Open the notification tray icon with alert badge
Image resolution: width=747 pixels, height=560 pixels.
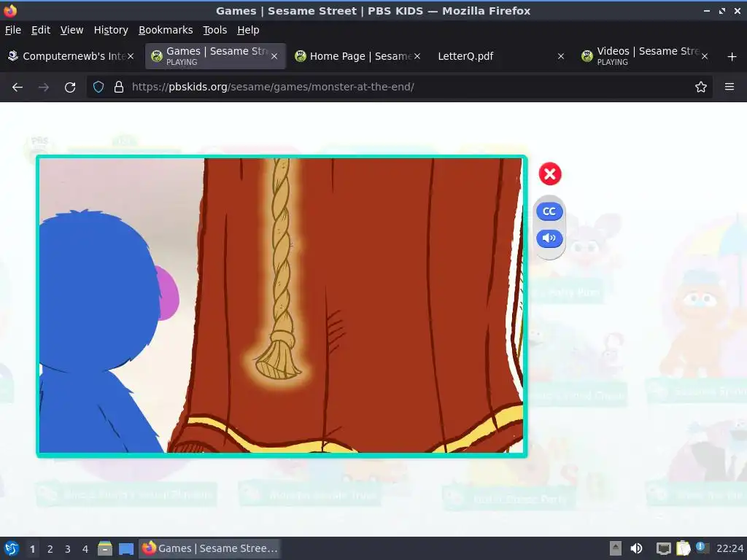(x=702, y=548)
